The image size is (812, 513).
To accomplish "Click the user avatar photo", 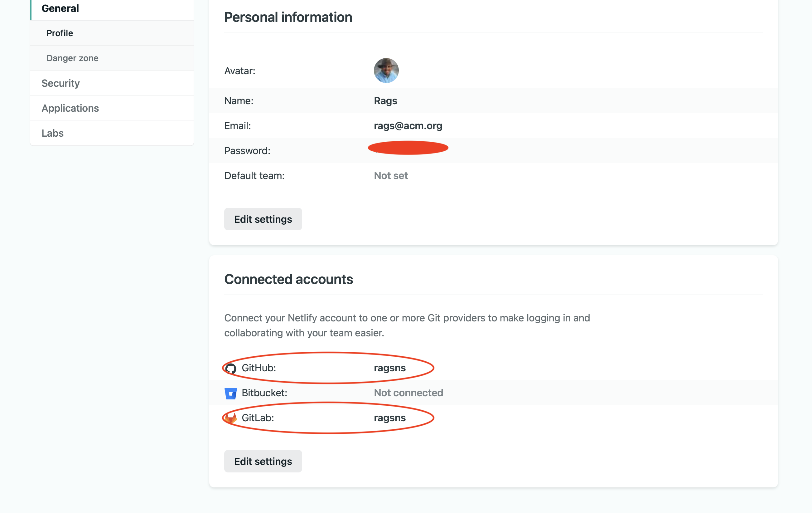I will (386, 71).
